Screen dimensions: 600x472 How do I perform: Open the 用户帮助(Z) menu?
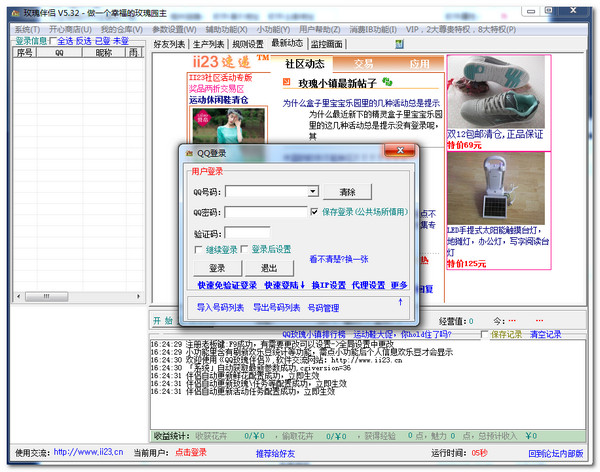tap(320, 29)
